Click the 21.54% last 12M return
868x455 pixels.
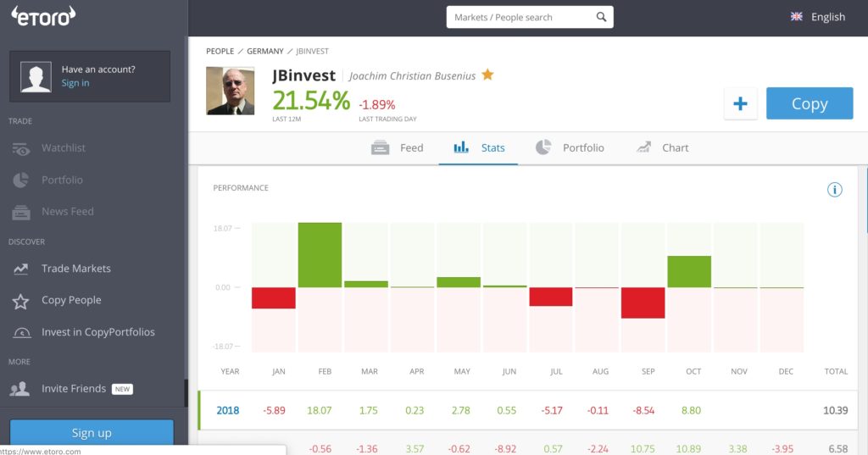311,101
